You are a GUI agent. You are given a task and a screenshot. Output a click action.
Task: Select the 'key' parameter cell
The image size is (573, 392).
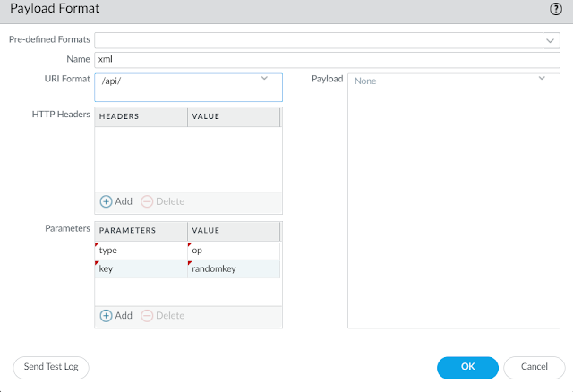click(141, 269)
